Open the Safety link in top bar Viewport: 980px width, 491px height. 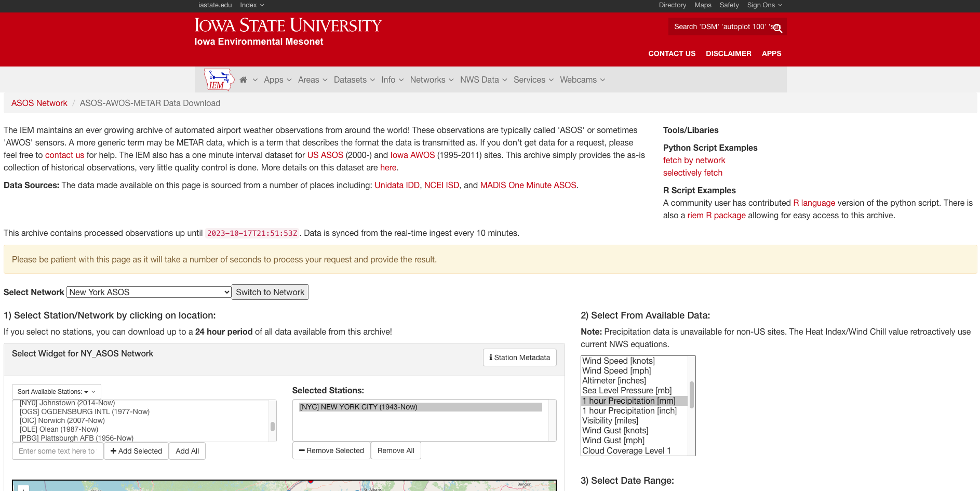pyautogui.click(x=729, y=5)
